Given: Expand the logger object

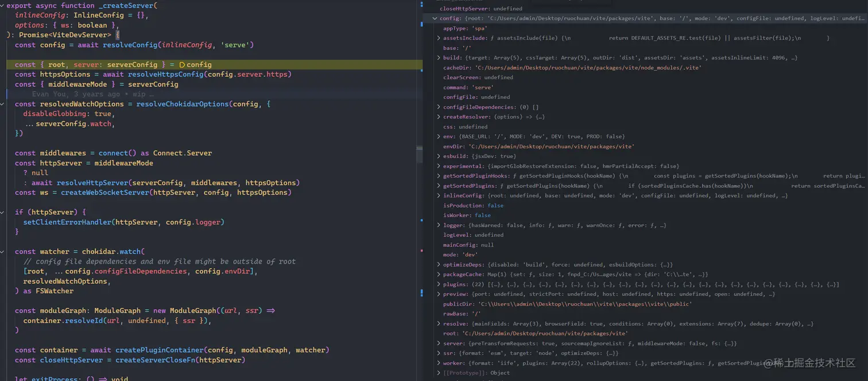Looking at the screenshot, I should coord(439,225).
